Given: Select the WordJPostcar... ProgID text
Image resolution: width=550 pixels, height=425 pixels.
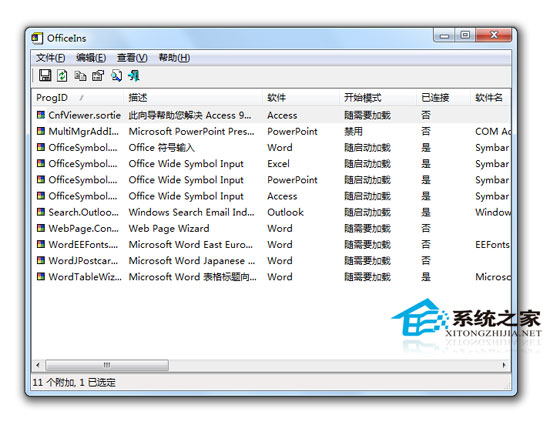Looking at the screenshot, I should point(83,261).
